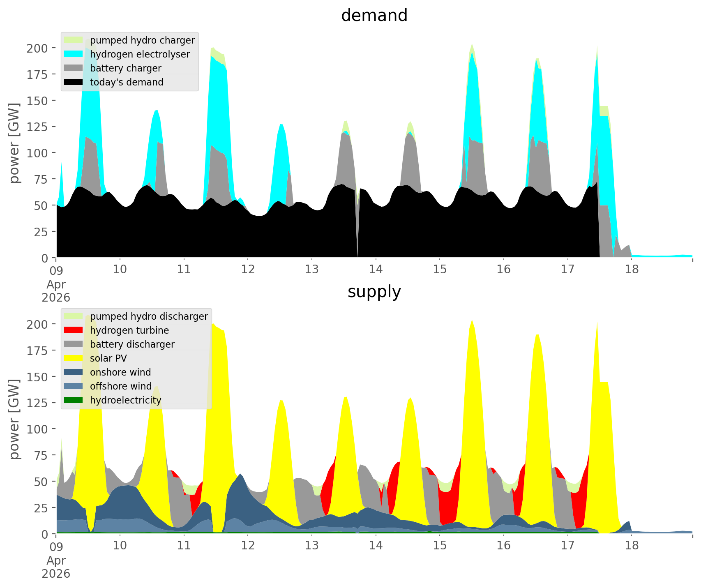701x588 pixels.
Task: Select the 'battery discharger' legend label
Action: pos(132,344)
